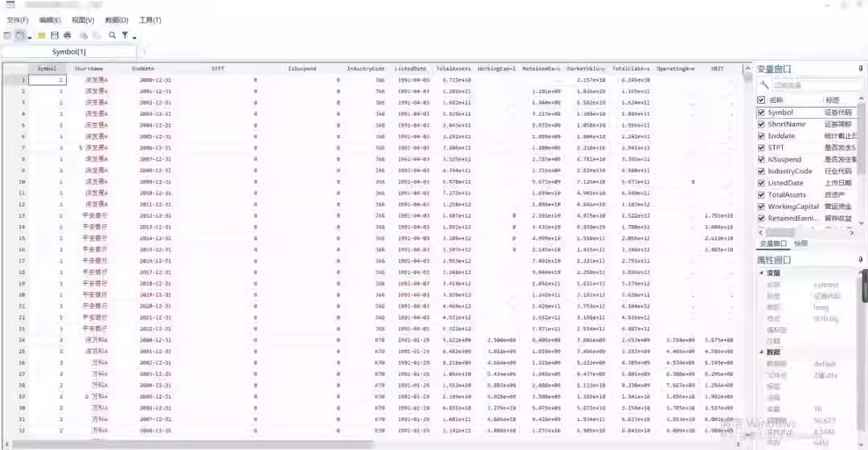Image resolution: width=868 pixels, height=450 pixels.
Task: Select the Enddate column header
Action: [143, 68]
